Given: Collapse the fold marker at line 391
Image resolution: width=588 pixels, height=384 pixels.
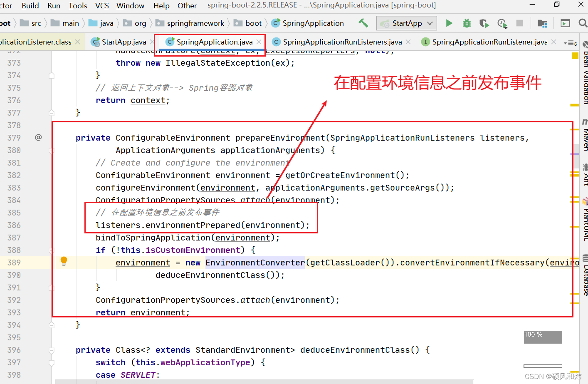Looking at the screenshot, I should [52, 287].
